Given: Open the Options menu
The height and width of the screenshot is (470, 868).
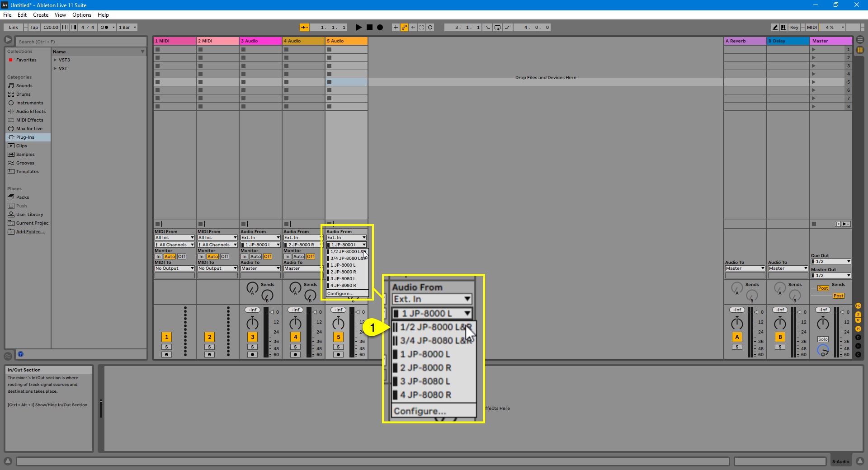Looking at the screenshot, I should tap(82, 15).
